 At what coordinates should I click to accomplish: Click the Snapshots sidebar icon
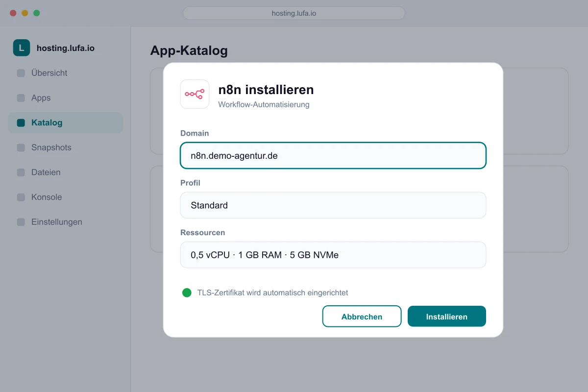tap(21, 147)
